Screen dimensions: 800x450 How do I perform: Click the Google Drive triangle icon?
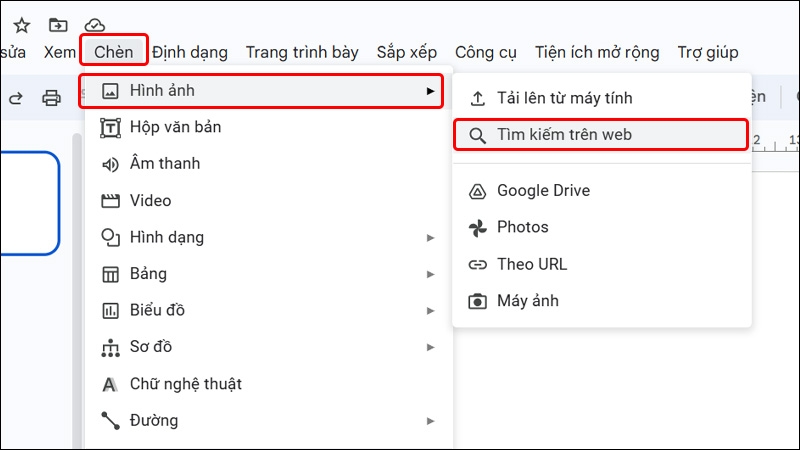pyautogui.click(x=478, y=191)
